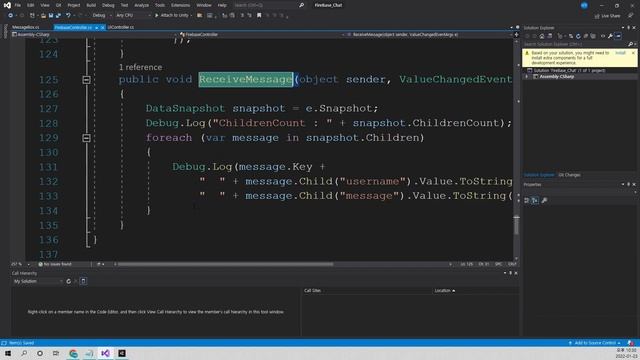The image size is (640, 360).
Task: Switch to the Solution Explorer bottom tab
Action: (539, 175)
